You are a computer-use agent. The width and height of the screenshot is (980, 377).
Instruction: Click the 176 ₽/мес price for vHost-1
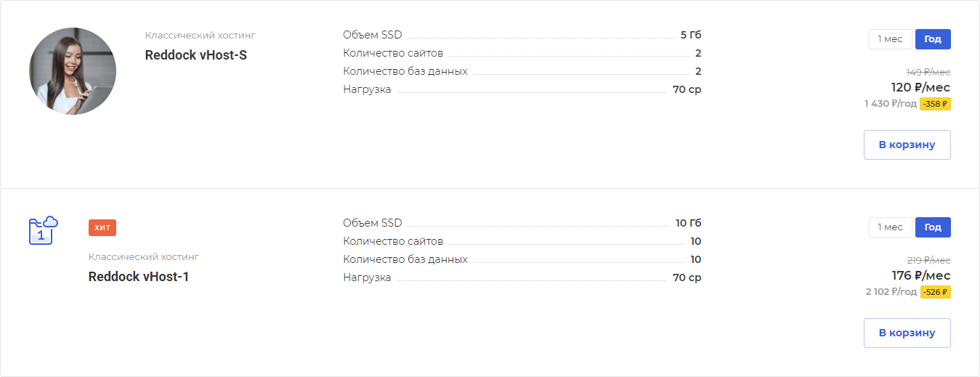(920, 276)
